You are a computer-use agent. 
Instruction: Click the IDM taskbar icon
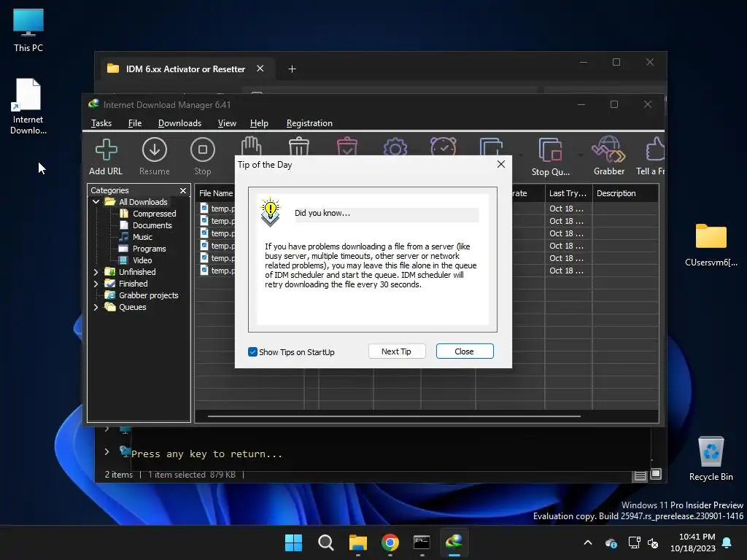pyautogui.click(x=454, y=542)
